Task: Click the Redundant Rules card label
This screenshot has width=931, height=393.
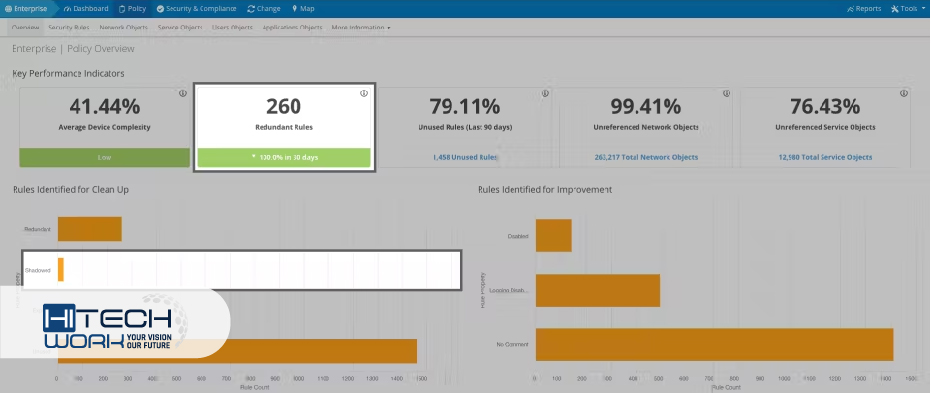Action: pyautogui.click(x=284, y=127)
